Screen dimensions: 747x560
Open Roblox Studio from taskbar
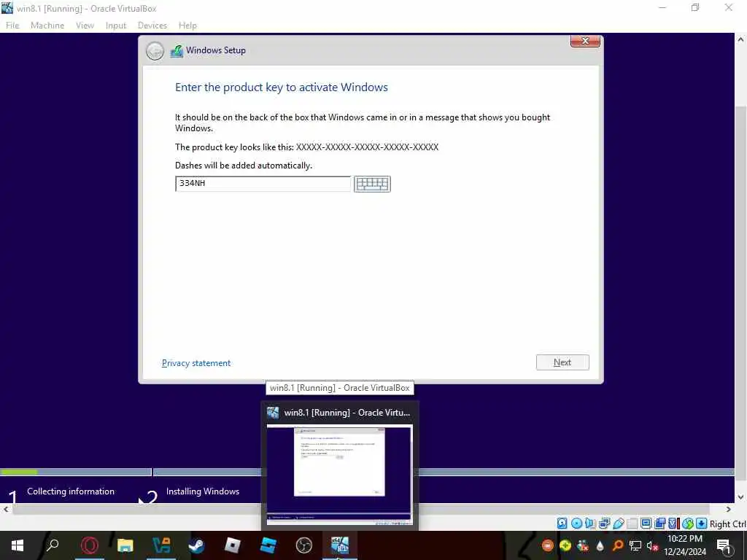click(x=268, y=545)
